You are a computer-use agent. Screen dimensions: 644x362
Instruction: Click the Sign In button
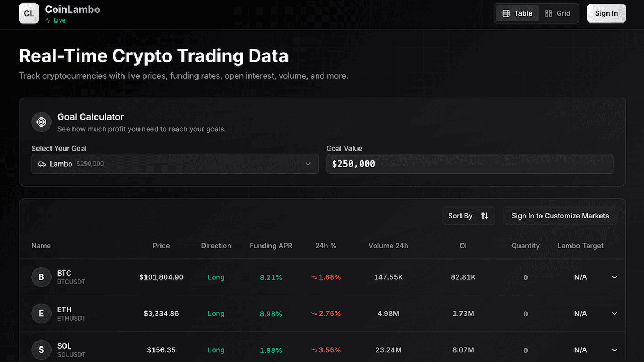click(606, 13)
